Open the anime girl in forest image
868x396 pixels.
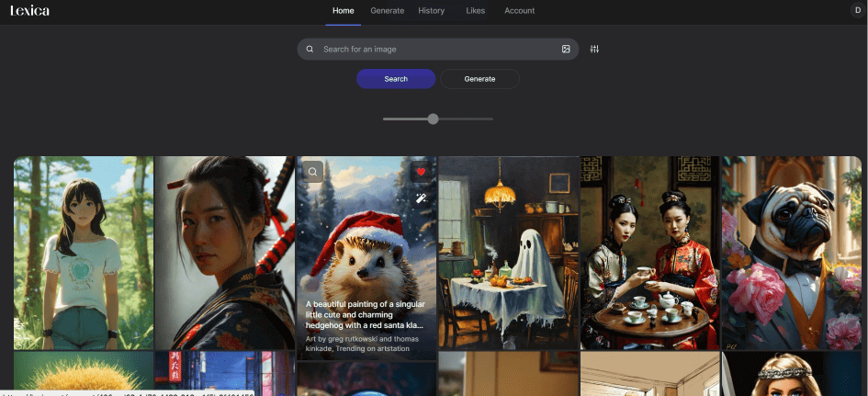(84, 253)
